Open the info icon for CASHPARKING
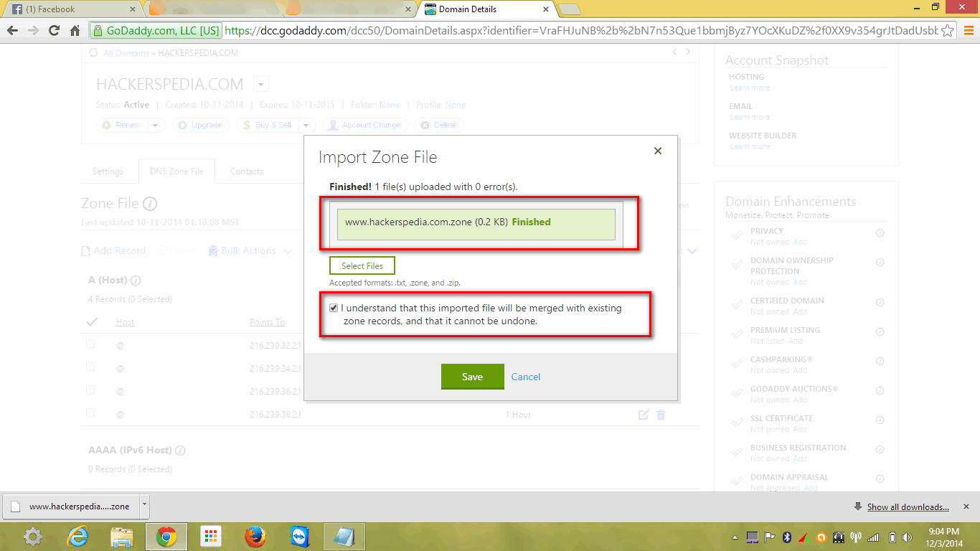This screenshot has height=551, width=980. [880, 361]
